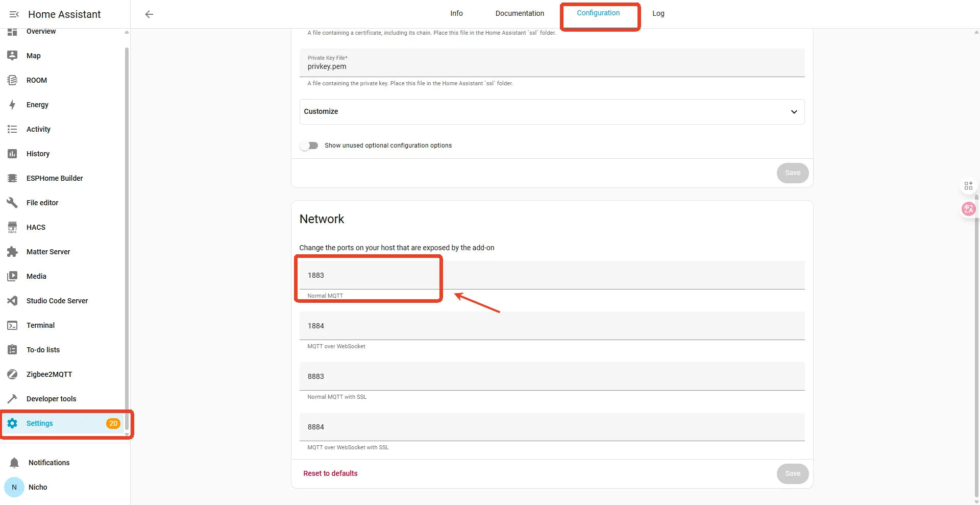
Task: Open the Matter Server puzzle icon
Action: [12, 252]
